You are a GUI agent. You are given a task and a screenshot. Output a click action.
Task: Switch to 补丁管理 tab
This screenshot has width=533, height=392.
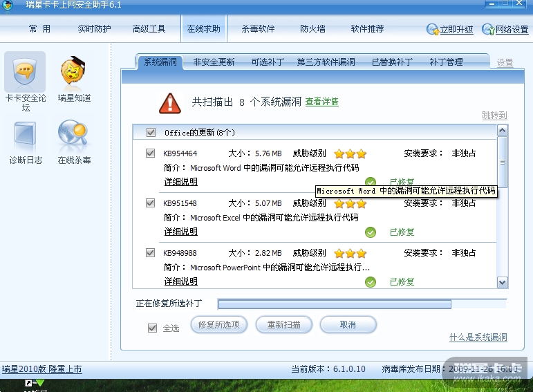(446, 62)
